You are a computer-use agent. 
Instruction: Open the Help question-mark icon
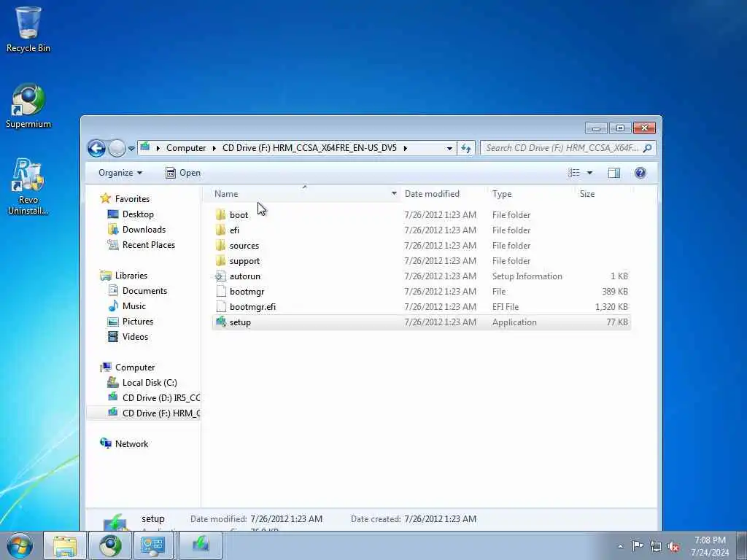click(x=640, y=173)
